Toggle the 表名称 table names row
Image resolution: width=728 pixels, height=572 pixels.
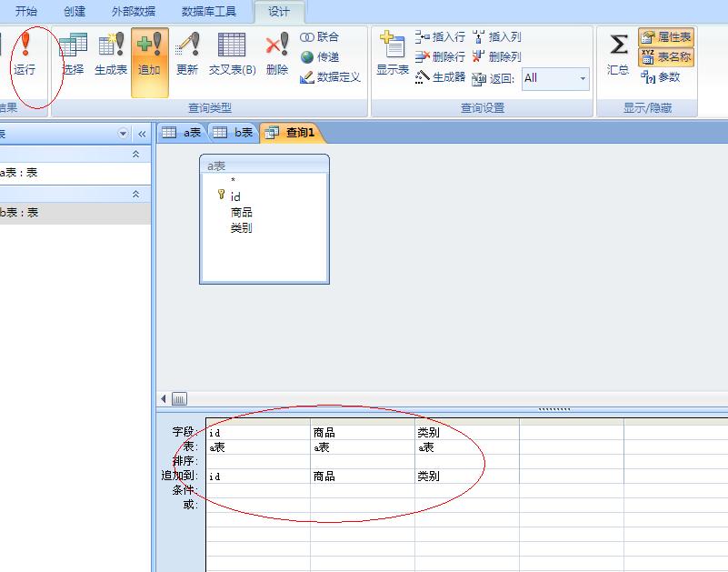click(666, 57)
